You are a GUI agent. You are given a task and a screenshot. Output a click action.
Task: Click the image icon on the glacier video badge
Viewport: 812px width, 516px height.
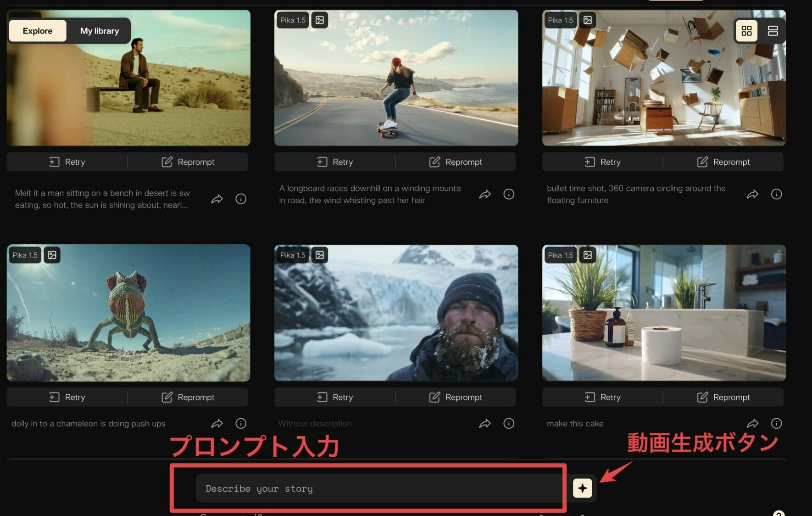[319, 255]
